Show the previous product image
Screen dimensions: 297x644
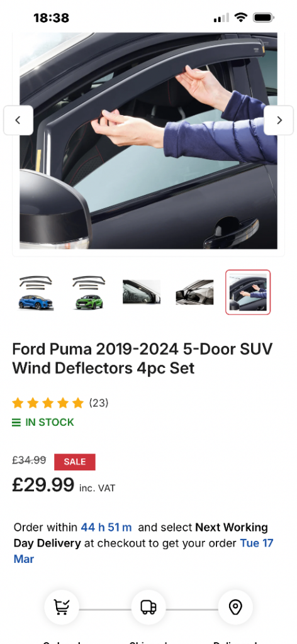tap(18, 120)
